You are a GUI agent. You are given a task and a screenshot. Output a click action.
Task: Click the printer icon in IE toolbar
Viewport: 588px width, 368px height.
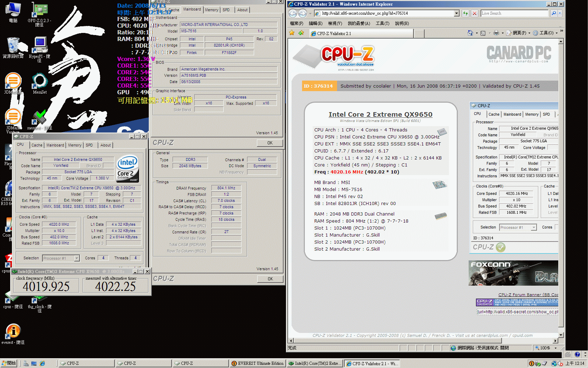[x=496, y=33]
